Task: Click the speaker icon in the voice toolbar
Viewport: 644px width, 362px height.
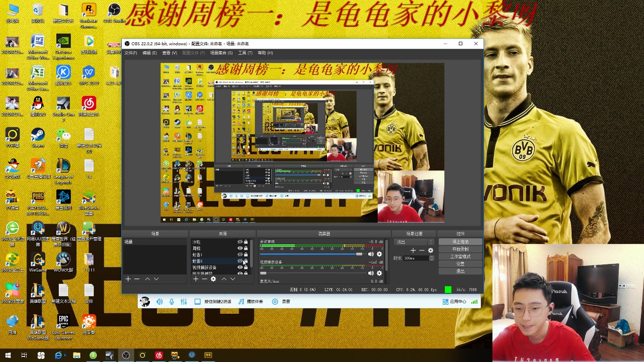Action: (x=159, y=302)
